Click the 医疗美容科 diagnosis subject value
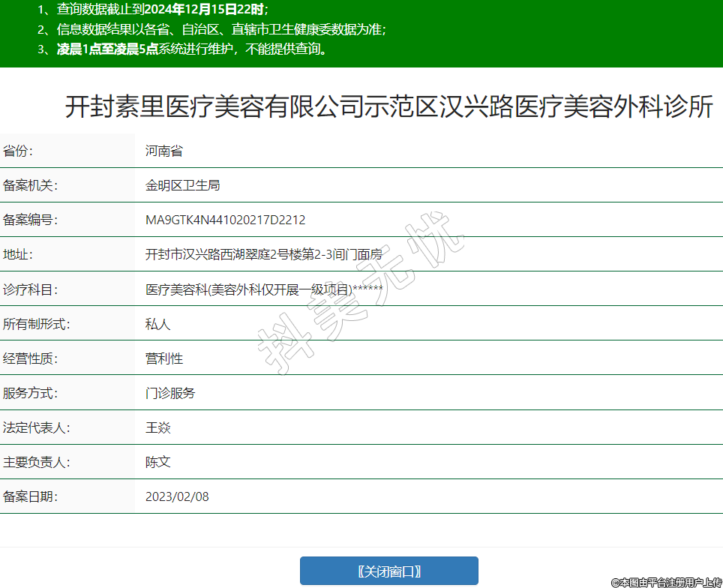 click(x=263, y=289)
